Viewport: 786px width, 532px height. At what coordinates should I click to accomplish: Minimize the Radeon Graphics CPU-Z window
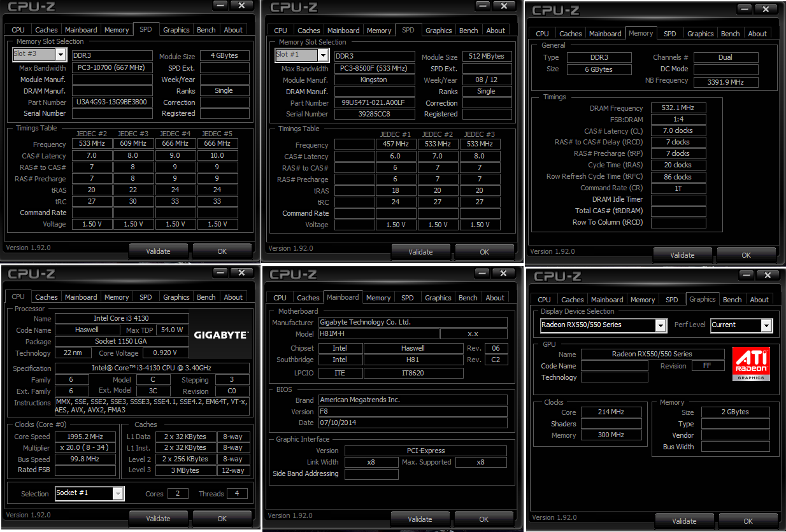[x=745, y=275]
